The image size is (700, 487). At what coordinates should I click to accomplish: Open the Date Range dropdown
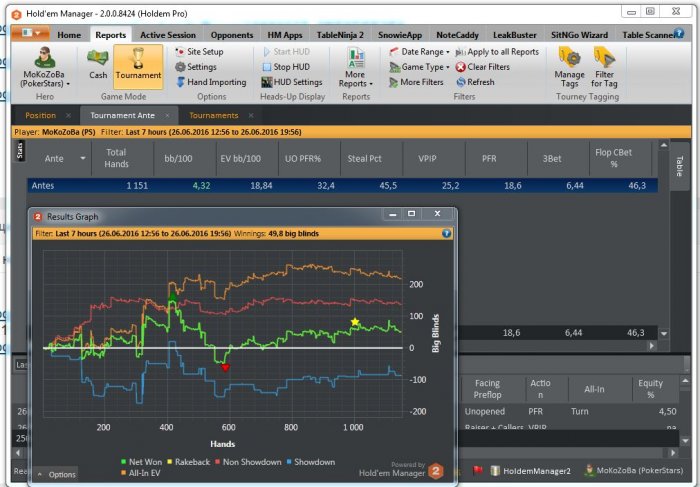click(x=420, y=51)
